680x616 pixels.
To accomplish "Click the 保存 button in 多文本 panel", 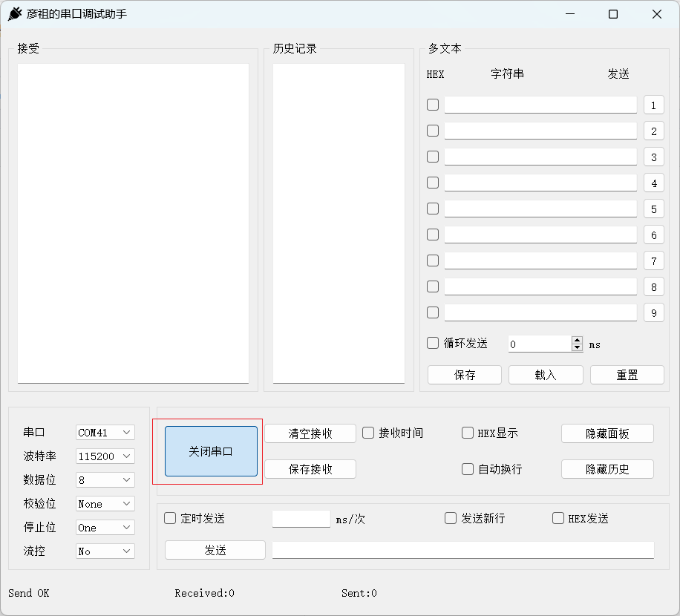I will [x=465, y=375].
